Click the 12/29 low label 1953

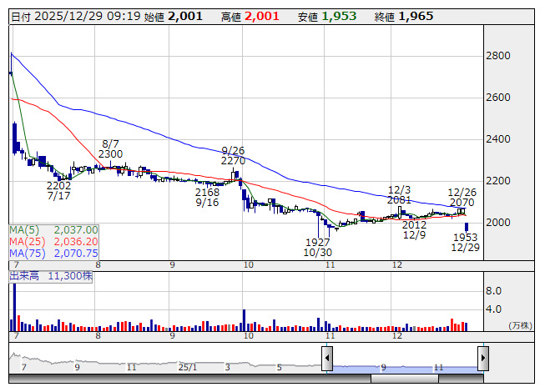464,237
